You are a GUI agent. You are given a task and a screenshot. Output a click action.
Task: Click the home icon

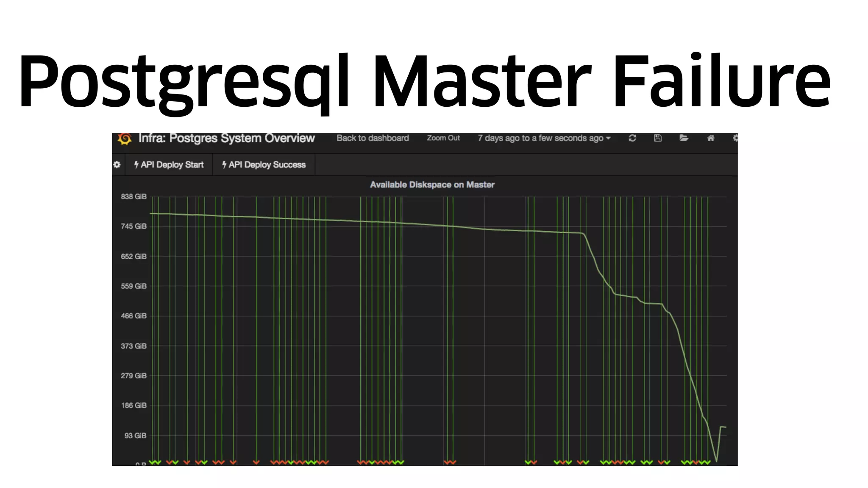(x=711, y=138)
